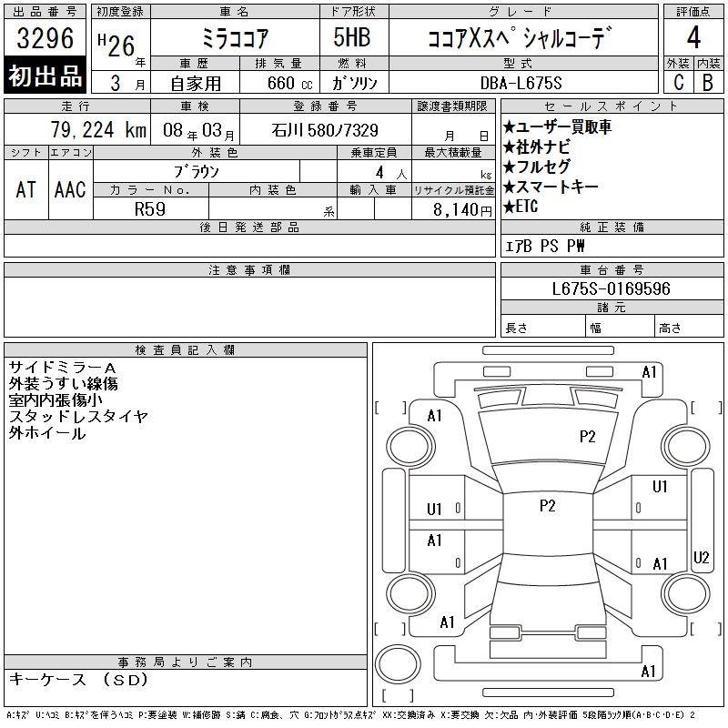This screenshot has height=728, width=728.
Task: Select sales point ★フルセグ
Action: 536,167
